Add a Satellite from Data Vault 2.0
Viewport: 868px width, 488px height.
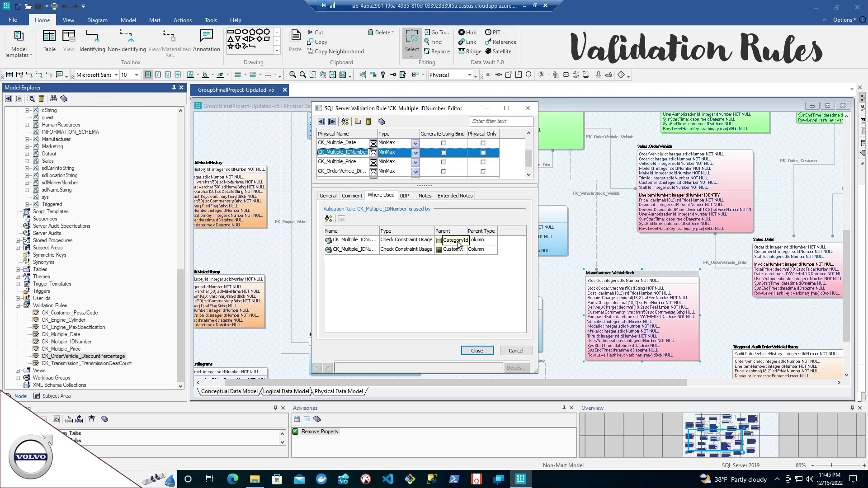click(498, 51)
